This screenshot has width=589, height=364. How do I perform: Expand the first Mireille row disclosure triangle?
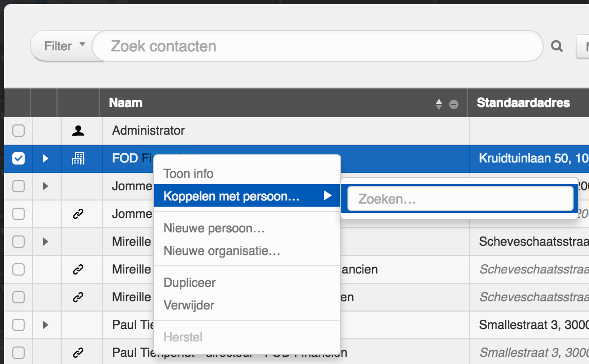tap(45, 241)
